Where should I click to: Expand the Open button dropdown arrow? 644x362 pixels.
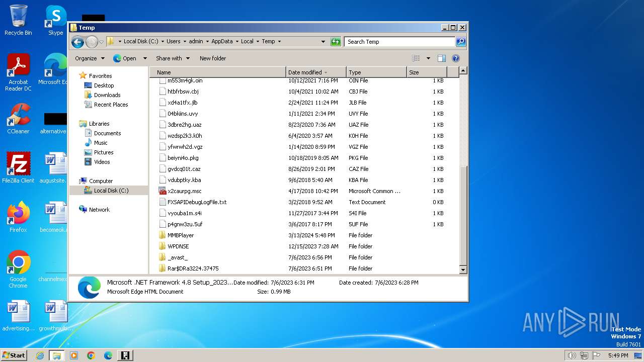tap(145, 58)
